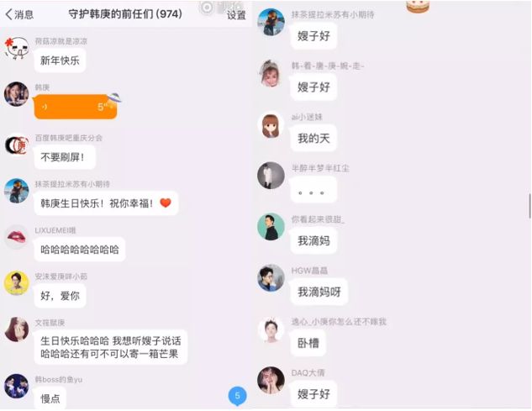Jump to 5 unread messages bubble
Image resolution: width=532 pixels, height=411 pixels.
[x=237, y=396]
